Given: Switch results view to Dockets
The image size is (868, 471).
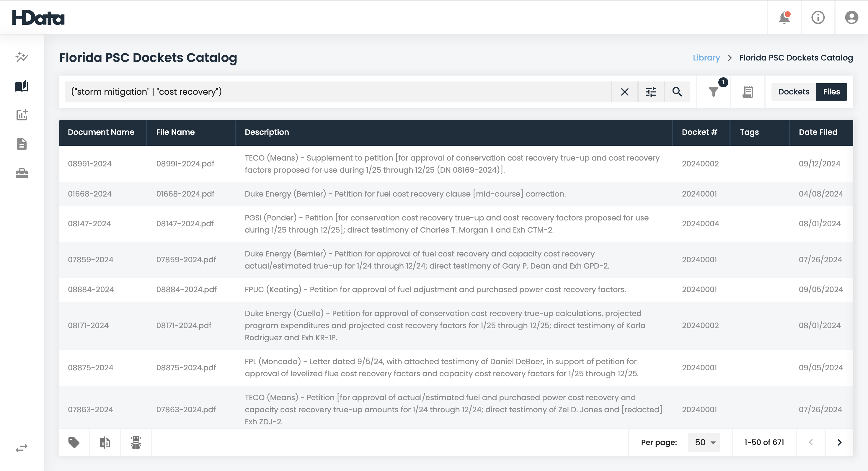Looking at the screenshot, I should click(x=794, y=92).
